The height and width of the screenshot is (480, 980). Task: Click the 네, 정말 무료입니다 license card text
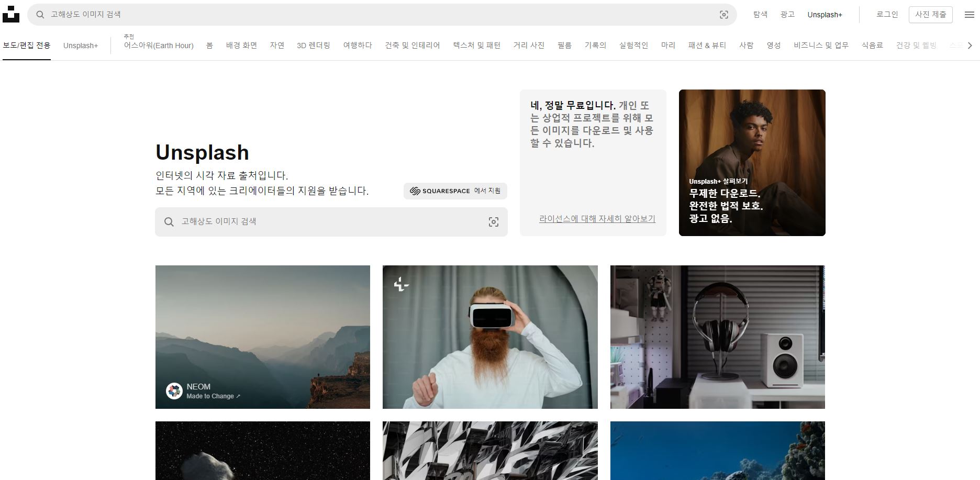tap(592, 124)
